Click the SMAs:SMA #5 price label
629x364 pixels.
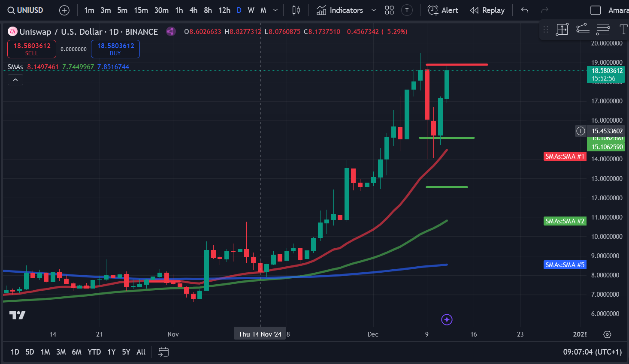click(565, 265)
